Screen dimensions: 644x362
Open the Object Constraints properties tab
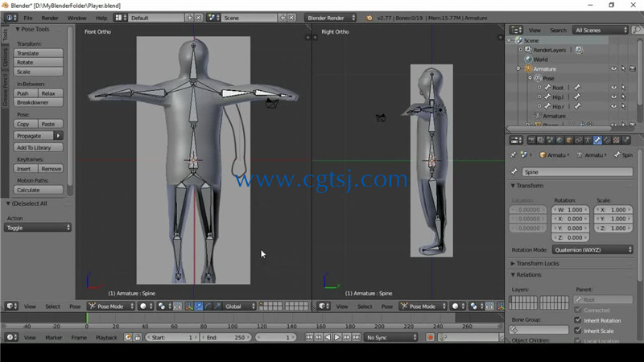coord(578,140)
